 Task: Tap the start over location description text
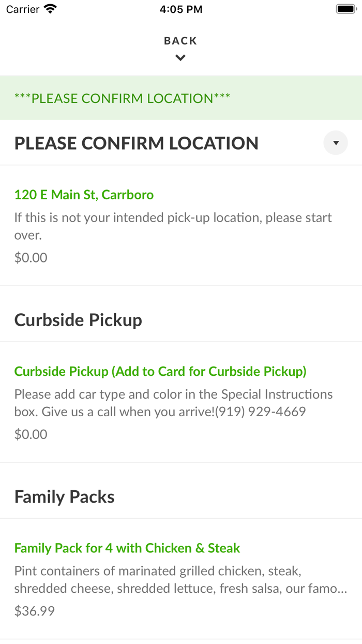pyautogui.click(x=173, y=226)
